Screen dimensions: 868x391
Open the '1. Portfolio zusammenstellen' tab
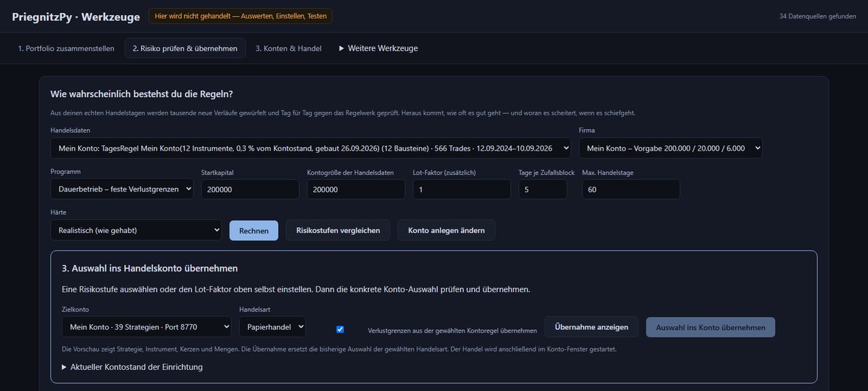(x=66, y=48)
